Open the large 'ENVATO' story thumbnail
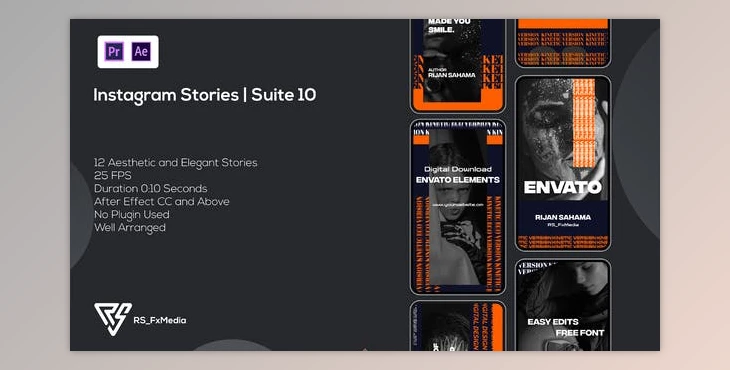 (563, 163)
